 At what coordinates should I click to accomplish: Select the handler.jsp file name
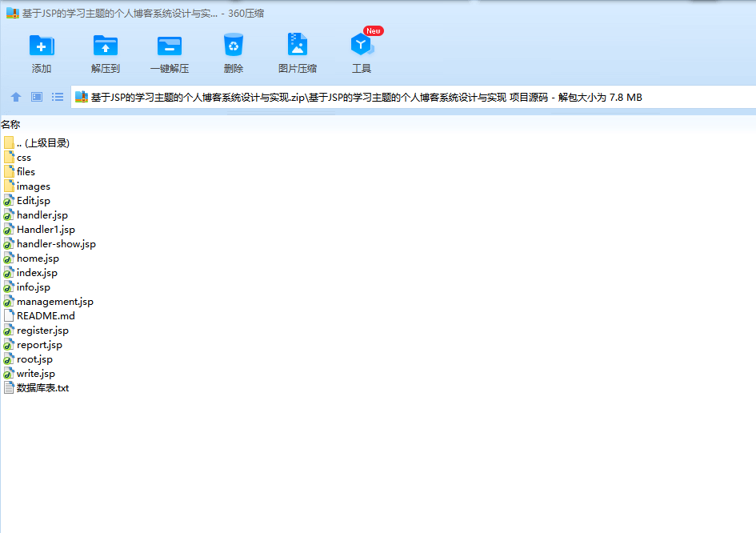coord(42,215)
